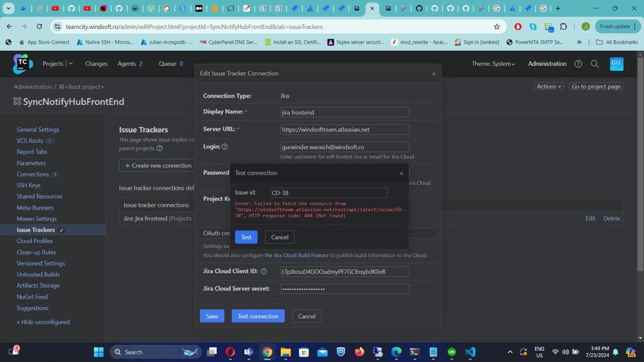Open the Jira Cloud Build Feature link
This screenshot has width=644, height=362.
(297, 255)
